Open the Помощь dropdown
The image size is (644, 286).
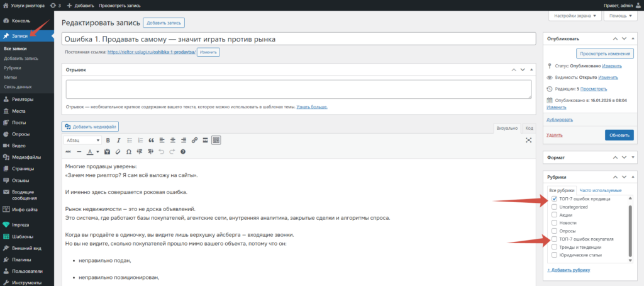point(621,16)
